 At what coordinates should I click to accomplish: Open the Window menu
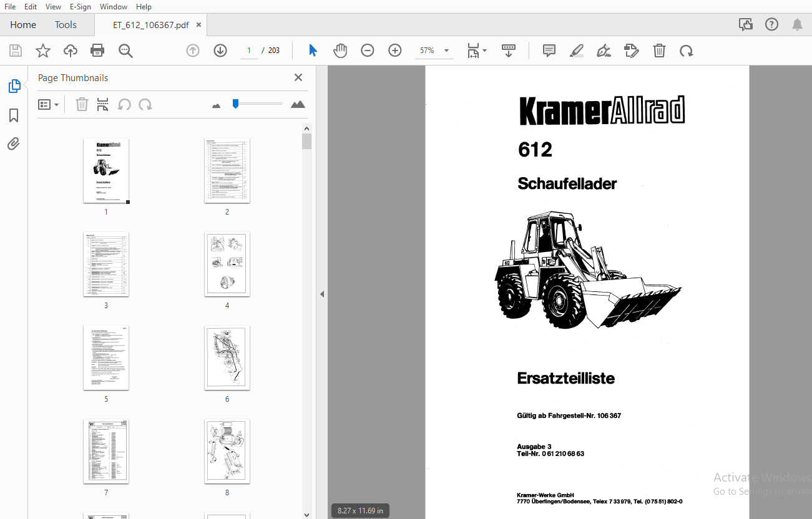point(114,6)
